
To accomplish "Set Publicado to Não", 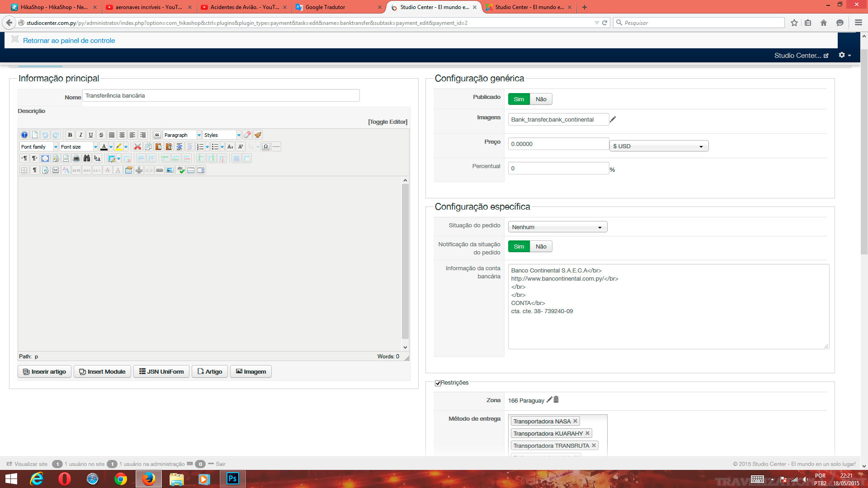I will (x=541, y=99).
